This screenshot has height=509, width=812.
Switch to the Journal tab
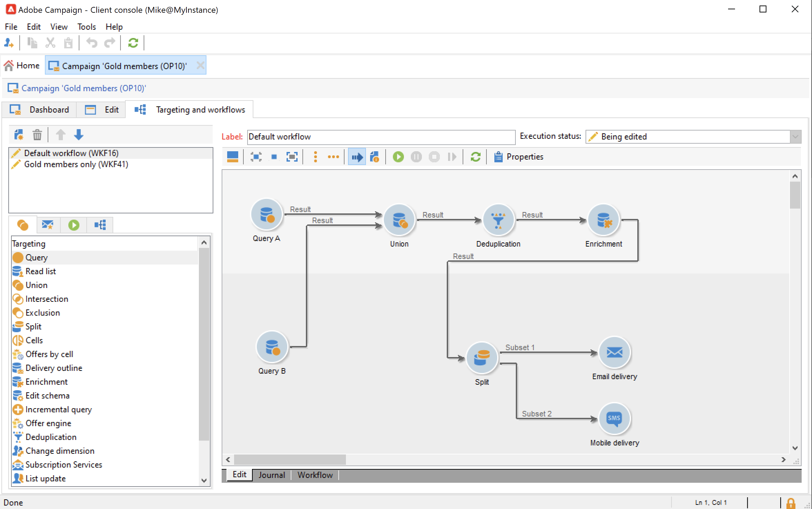pyautogui.click(x=271, y=475)
